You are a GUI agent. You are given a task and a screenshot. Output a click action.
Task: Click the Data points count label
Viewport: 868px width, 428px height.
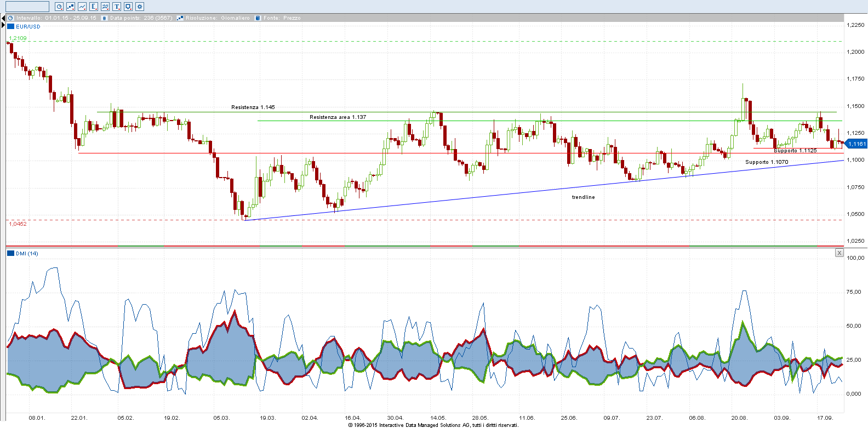pyautogui.click(x=141, y=18)
